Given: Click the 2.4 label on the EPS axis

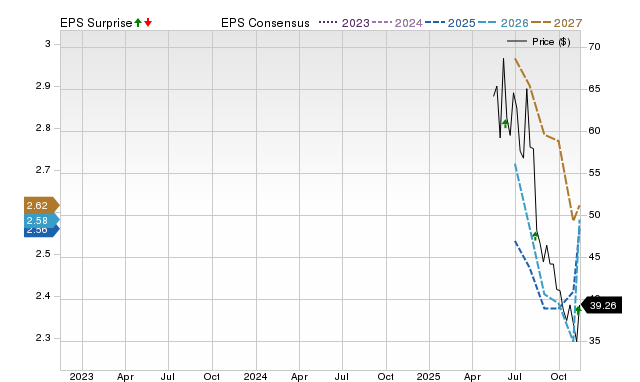Looking at the screenshot, I should pos(43,296).
